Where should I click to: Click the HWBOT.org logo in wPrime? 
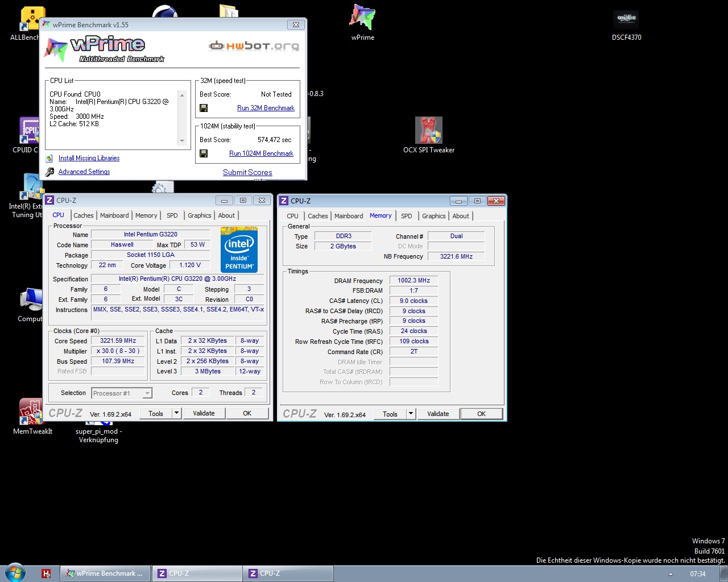coord(254,46)
